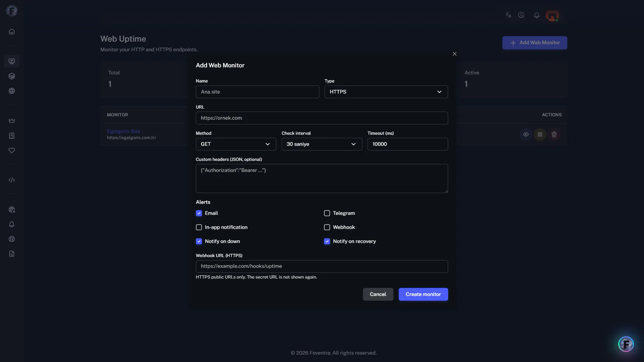Open the home icon in the sidebar
644x362 pixels.
coord(12,32)
